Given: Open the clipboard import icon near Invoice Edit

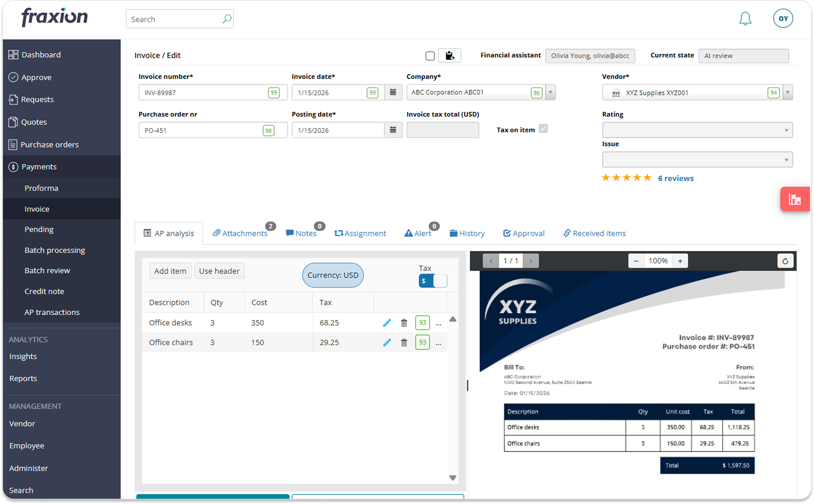Looking at the screenshot, I should tap(449, 55).
